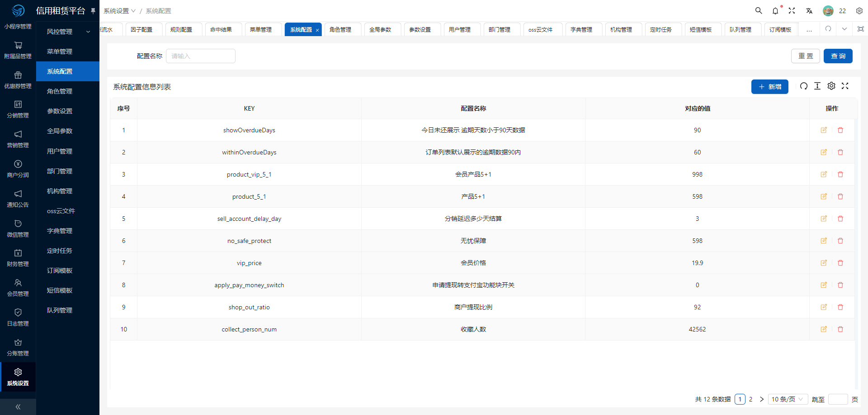Click the 会员价格 config name cell
The image size is (868, 415).
[x=473, y=263]
